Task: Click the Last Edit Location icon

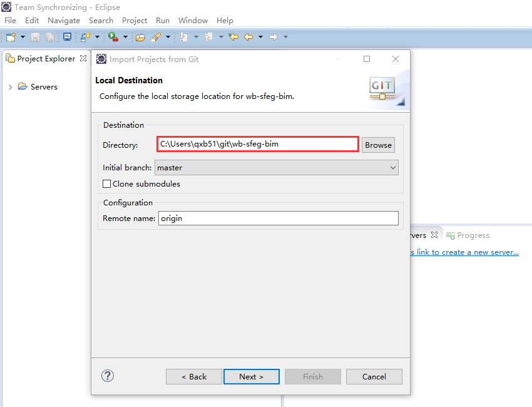Action: [233, 37]
